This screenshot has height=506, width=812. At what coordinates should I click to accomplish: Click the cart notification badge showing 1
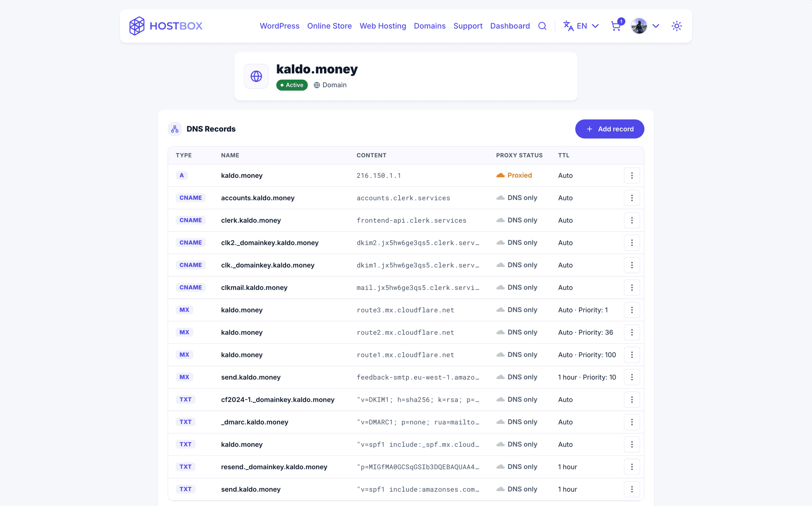621,21
